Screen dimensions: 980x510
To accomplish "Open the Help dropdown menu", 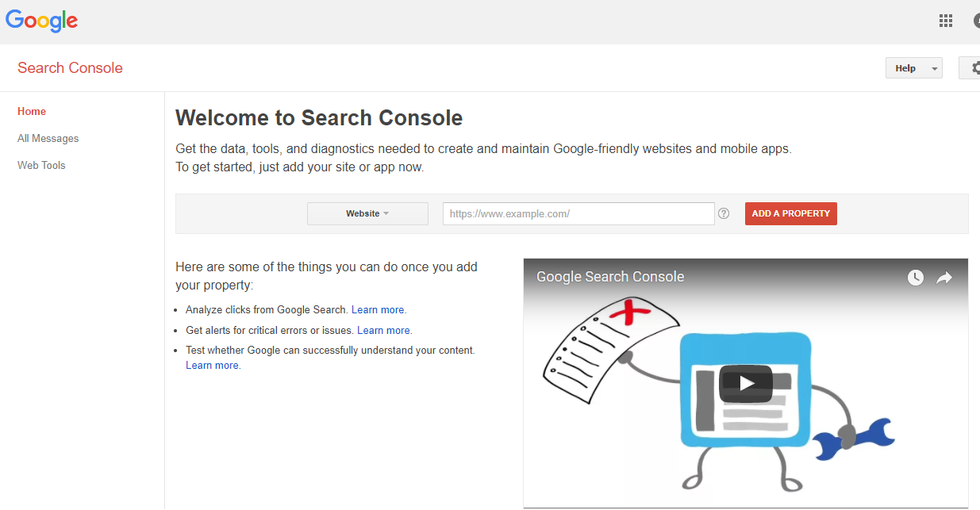I will (913, 68).
